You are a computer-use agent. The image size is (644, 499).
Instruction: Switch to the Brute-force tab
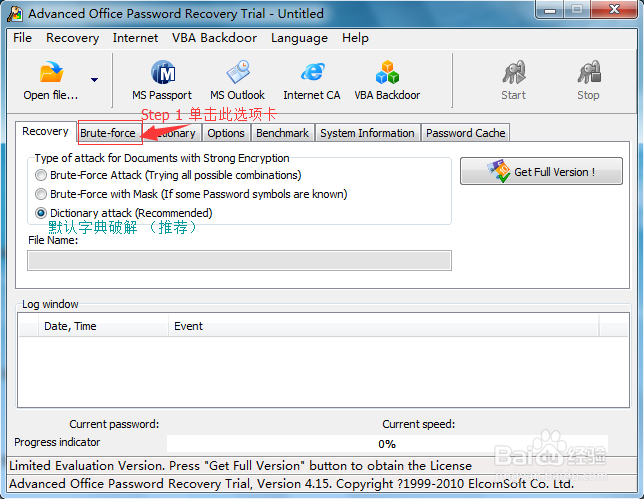click(108, 133)
